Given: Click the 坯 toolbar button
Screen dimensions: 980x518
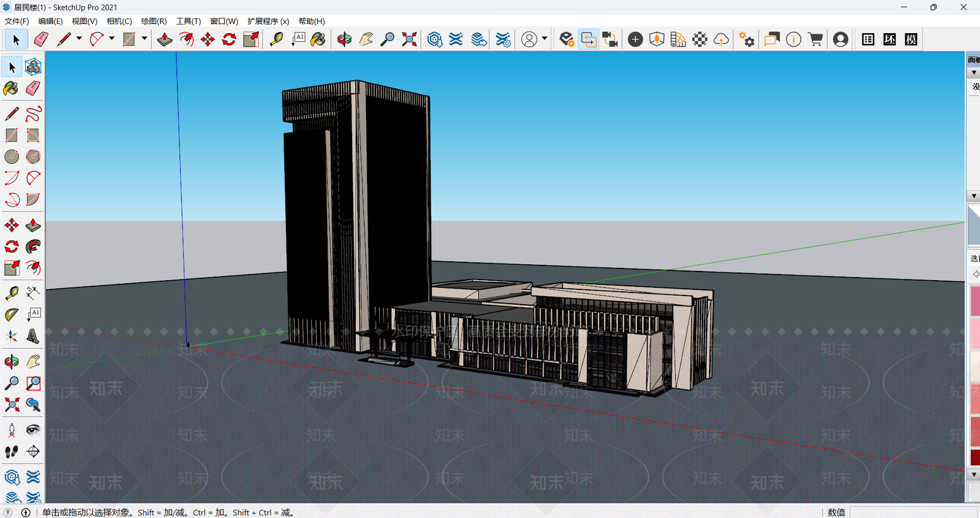Looking at the screenshot, I should click(889, 39).
